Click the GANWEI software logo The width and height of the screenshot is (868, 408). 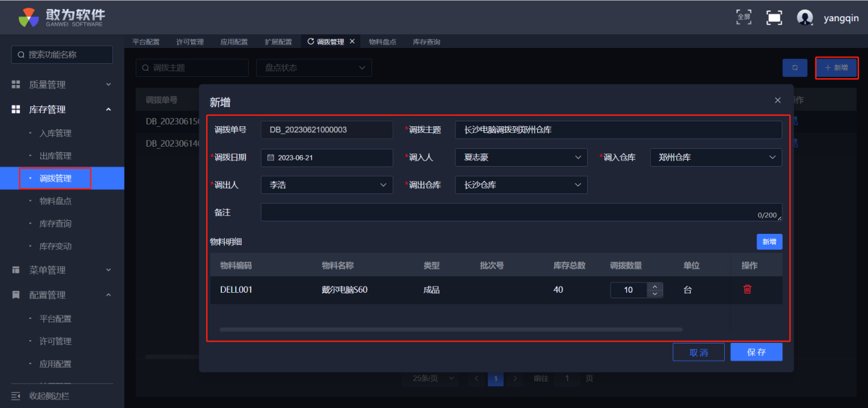(x=60, y=16)
